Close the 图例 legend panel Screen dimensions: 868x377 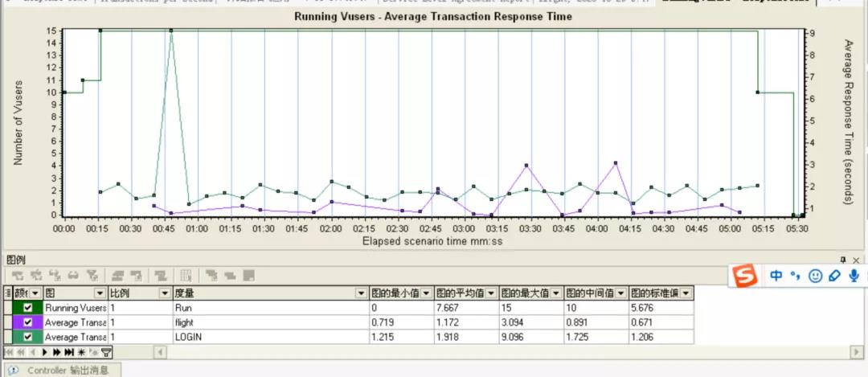tap(857, 260)
